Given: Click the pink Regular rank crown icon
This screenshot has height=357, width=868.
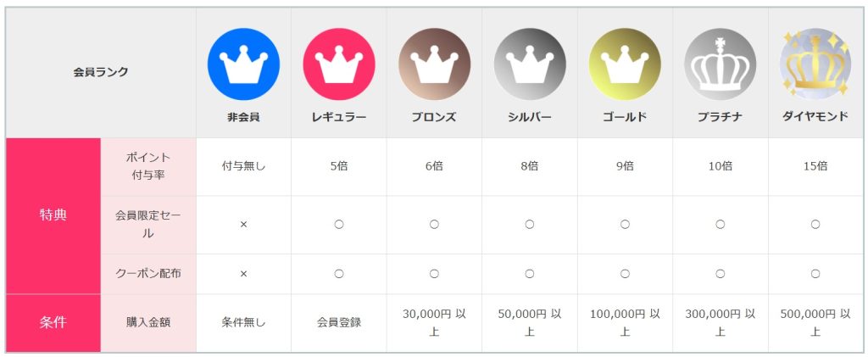Looking at the screenshot, I should click(x=339, y=64).
